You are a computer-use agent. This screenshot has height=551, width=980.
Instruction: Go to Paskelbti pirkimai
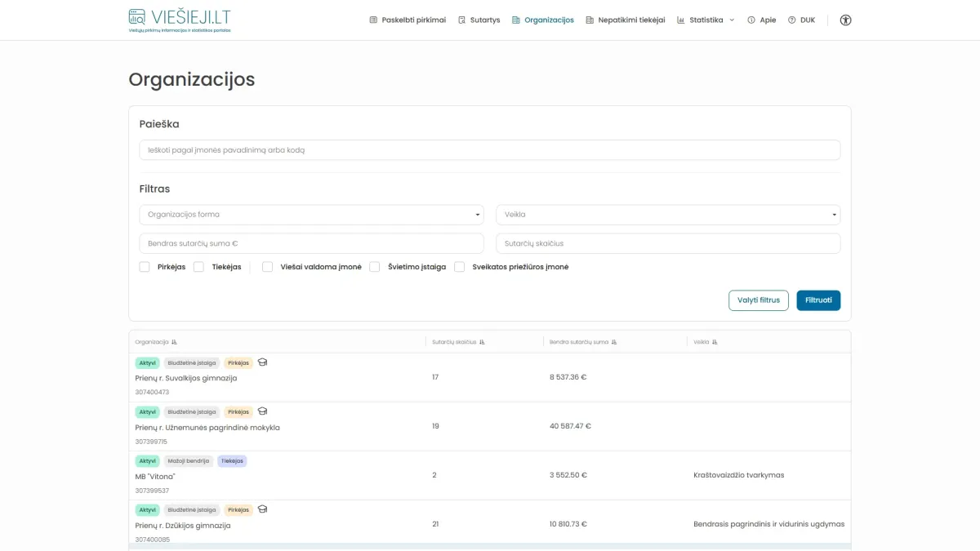coord(408,20)
